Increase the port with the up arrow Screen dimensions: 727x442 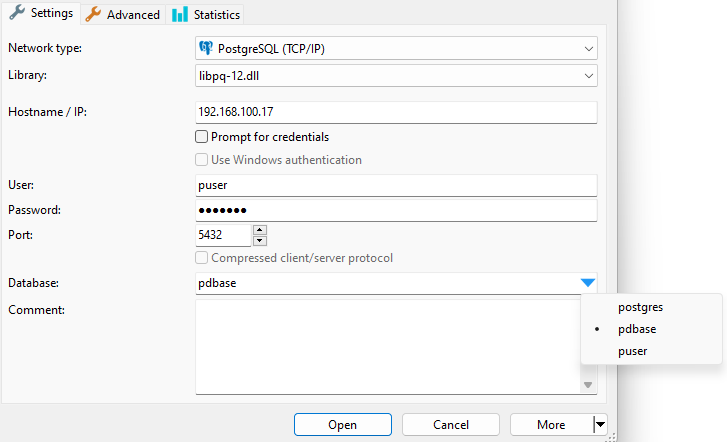[260, 230]
